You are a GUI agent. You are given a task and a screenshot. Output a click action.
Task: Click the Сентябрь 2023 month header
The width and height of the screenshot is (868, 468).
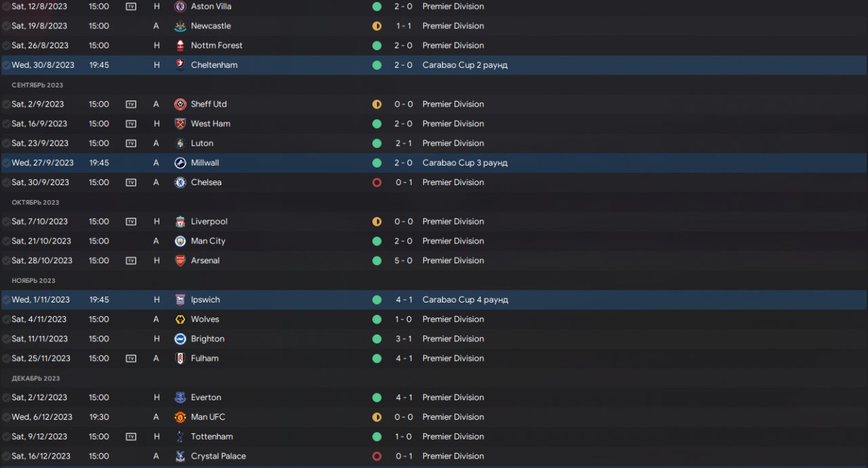(37, 85)
